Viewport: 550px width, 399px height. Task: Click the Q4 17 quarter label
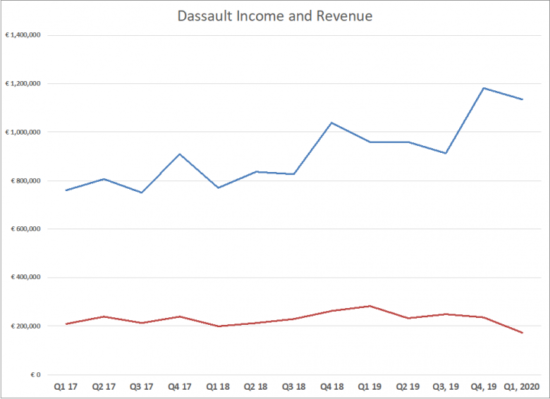180,387
